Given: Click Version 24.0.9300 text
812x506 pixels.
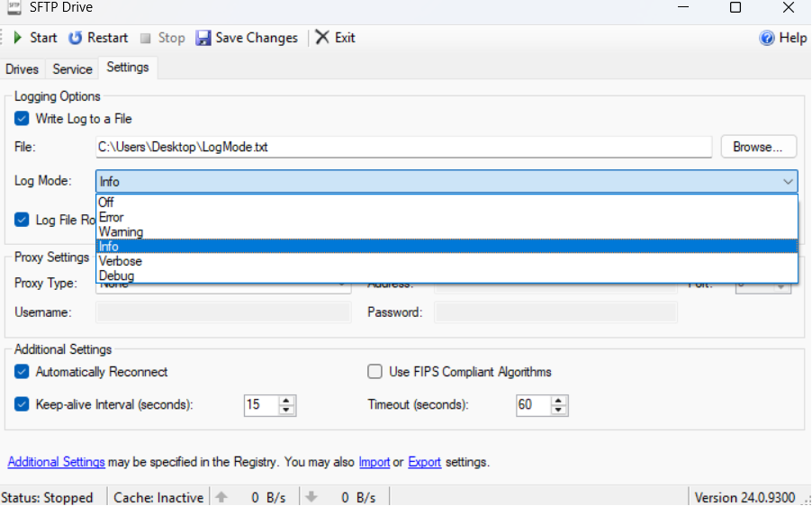Looking at the screenshot, I should click(744, 498).
